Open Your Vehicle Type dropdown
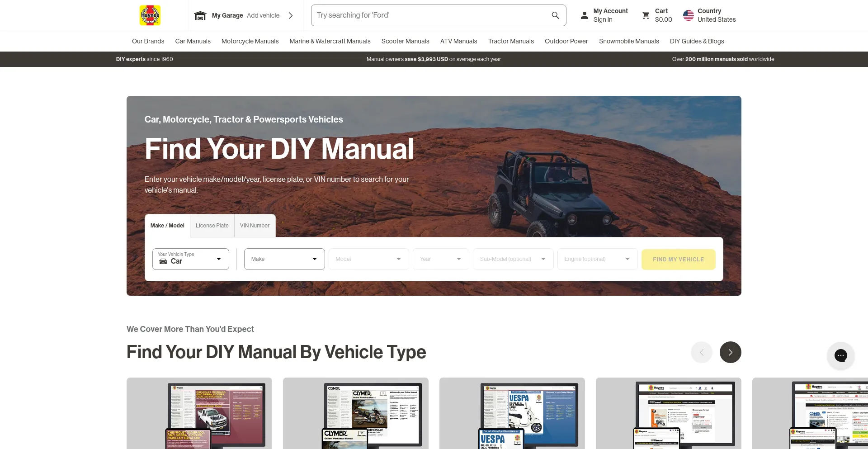The image size is (868, 449). pos(190,259)
